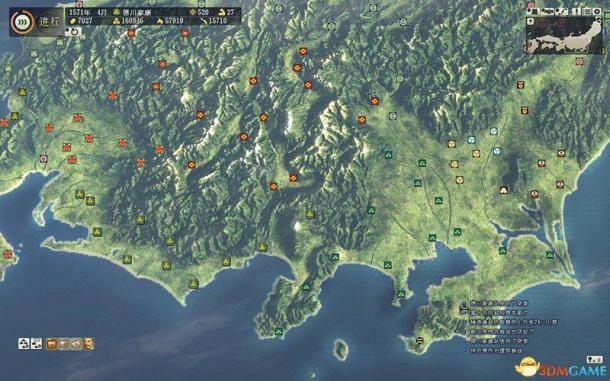Click the 進行 advance-turn button
Viewport: 610px width, 381px height.
49,22
